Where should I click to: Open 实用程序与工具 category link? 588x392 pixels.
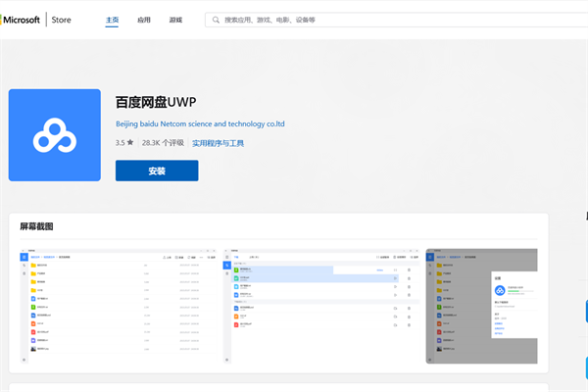pos(218,143)
